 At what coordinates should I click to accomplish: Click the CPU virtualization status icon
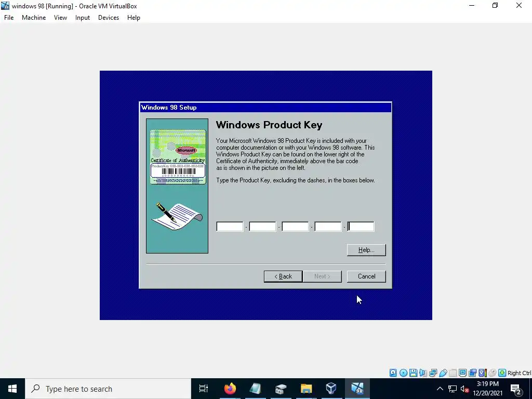point(483,373)
